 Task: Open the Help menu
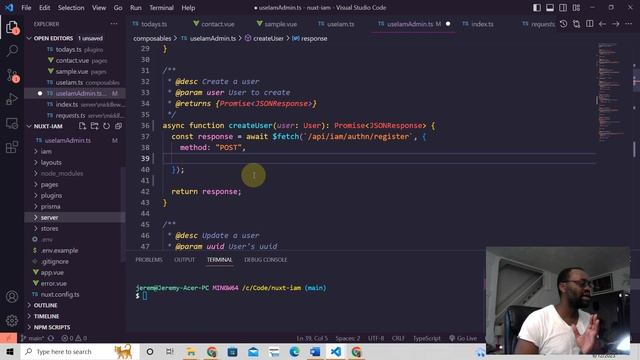tap(188, 7)
